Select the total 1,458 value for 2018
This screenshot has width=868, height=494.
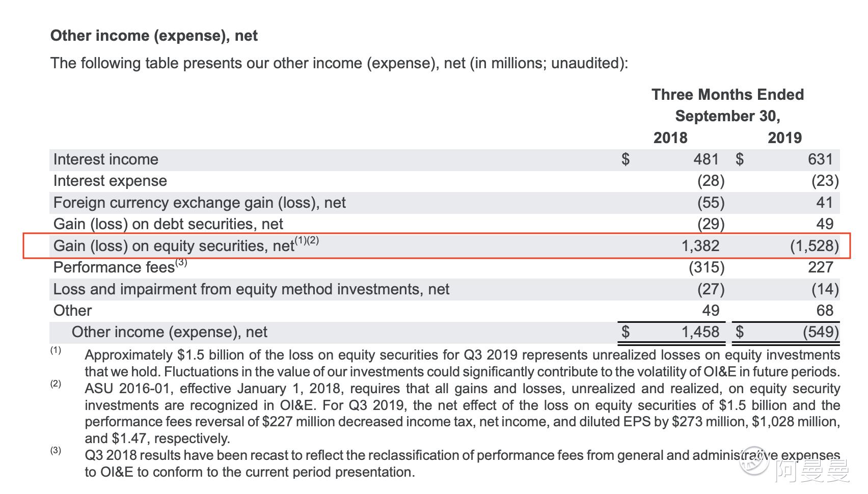tap(700, 332)
